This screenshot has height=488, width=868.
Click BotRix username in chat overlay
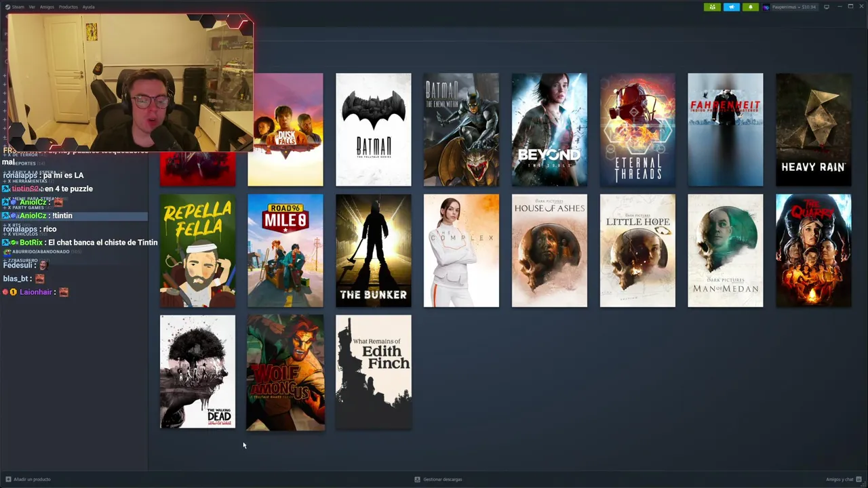tap(31, 243)
